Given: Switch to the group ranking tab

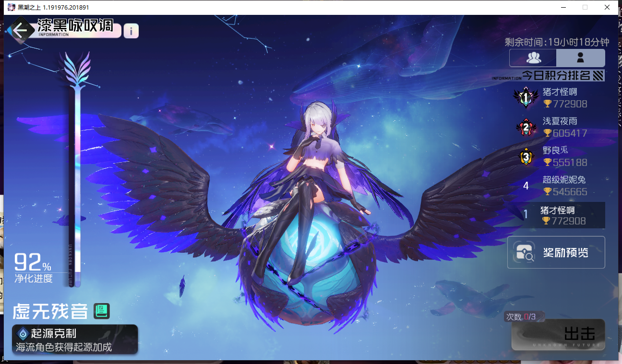Looking at the screenshot, I should (533, 58).
